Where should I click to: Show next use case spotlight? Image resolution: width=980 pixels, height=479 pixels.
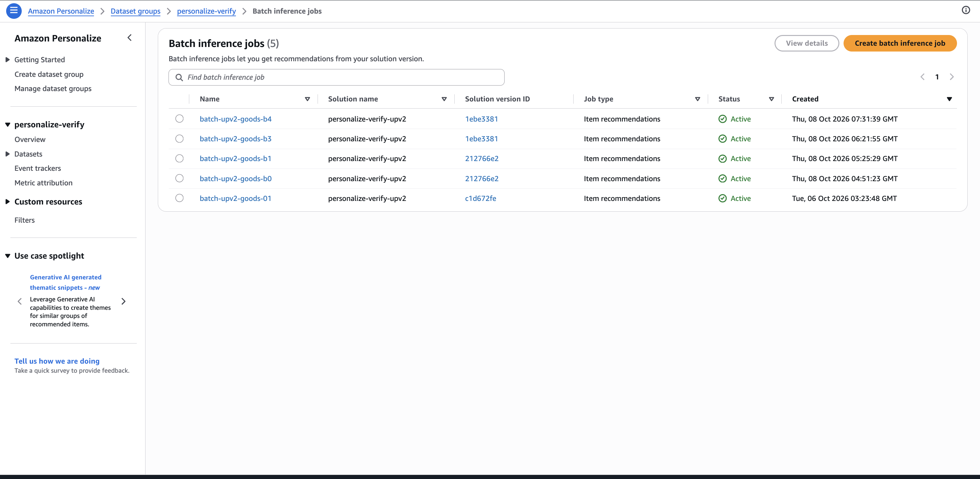coord(123,301)
